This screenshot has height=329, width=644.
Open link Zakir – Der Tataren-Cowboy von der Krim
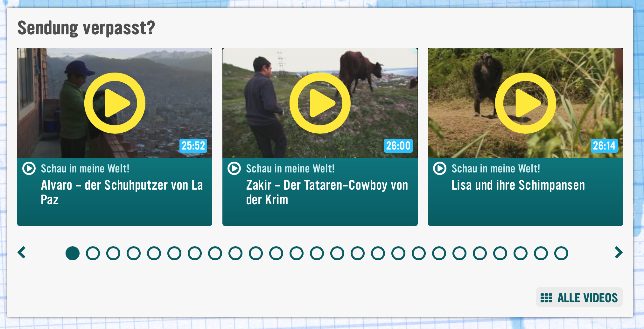[x=327, y=192]
